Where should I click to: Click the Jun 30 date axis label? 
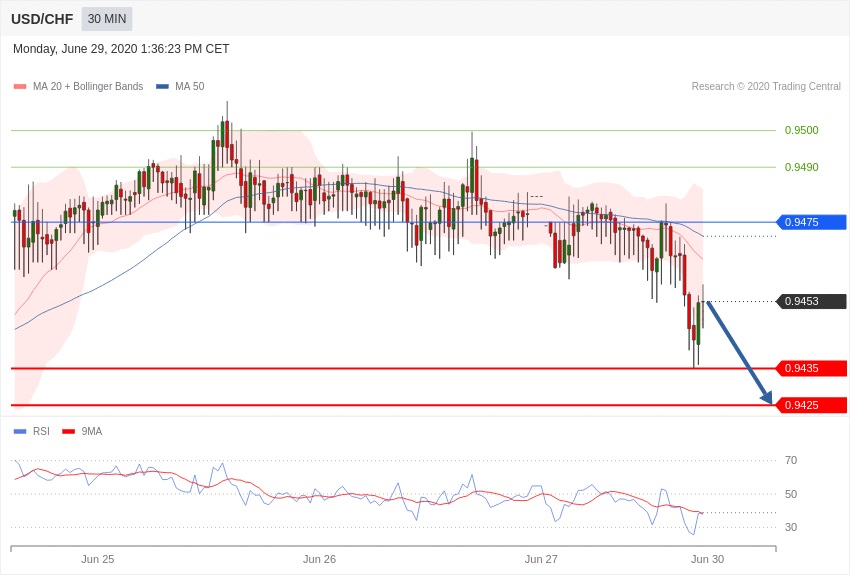707,559
